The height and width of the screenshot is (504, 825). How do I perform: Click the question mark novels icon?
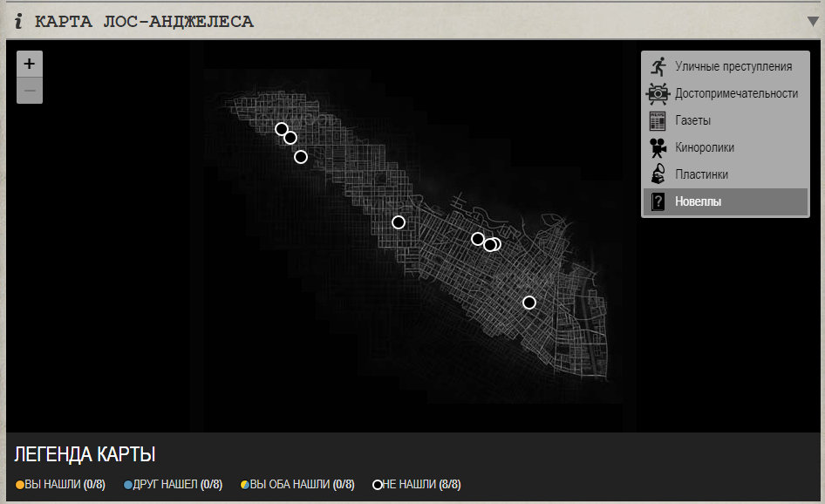pos(658,202)
